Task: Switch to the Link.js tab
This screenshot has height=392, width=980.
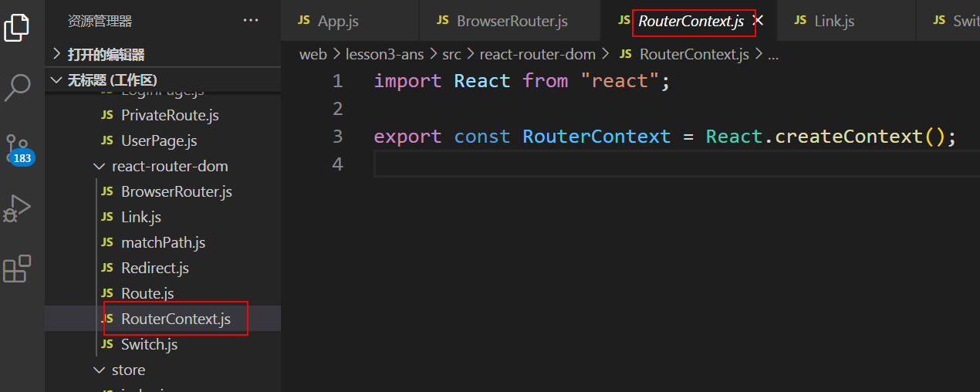Action: (834, 21)
